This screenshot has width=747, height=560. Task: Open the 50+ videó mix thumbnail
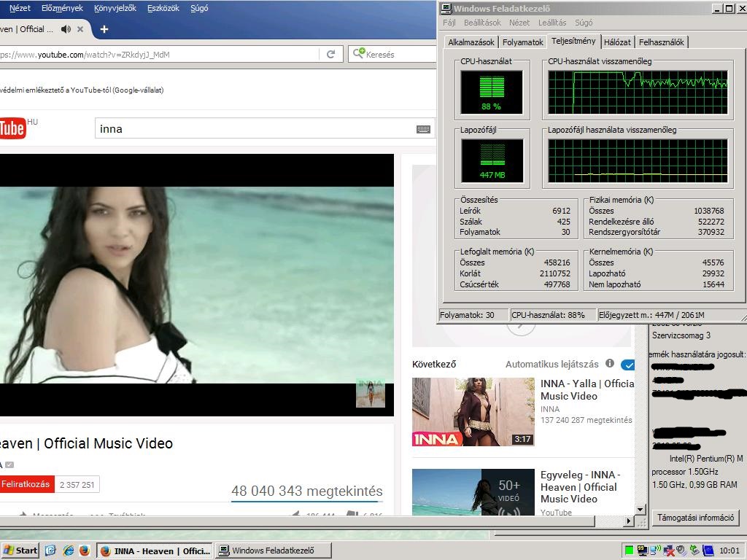click(x=473, y=492)
